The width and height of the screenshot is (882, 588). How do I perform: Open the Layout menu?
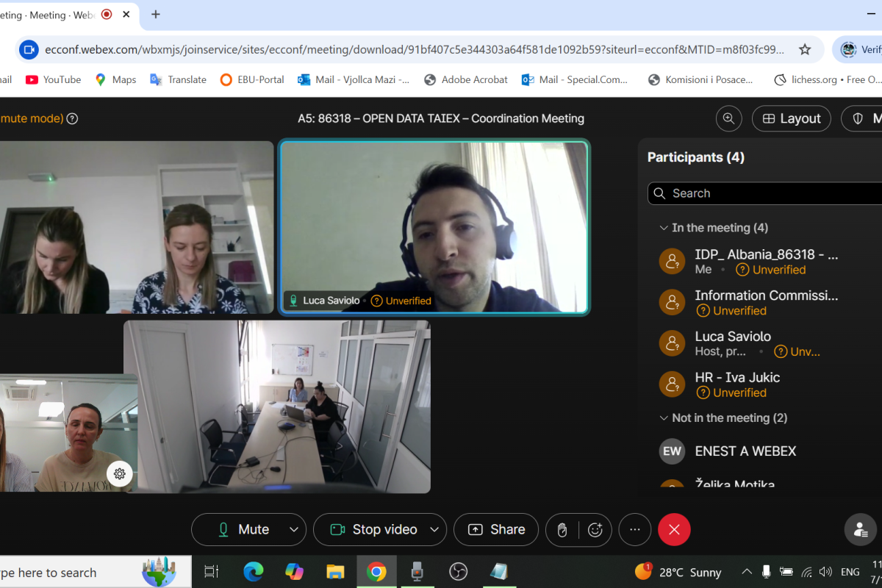point(791,118)
